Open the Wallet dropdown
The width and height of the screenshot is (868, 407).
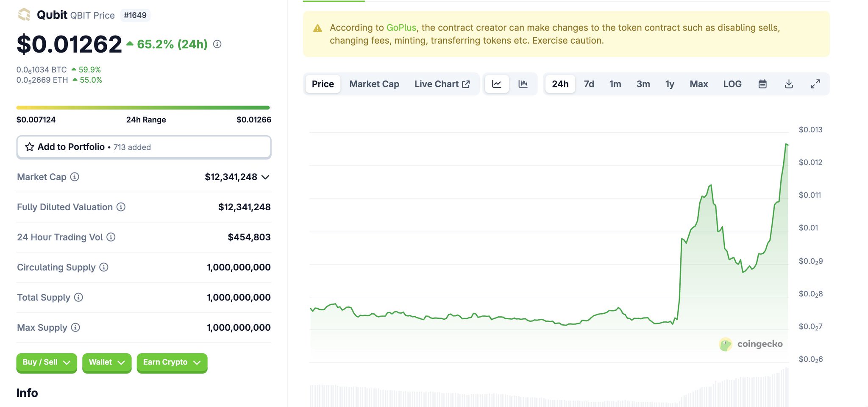[x=107, y=362]
